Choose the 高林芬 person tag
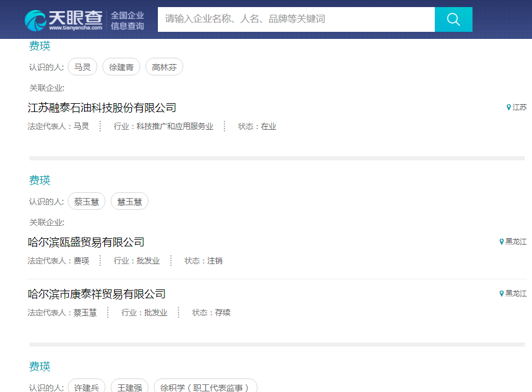Image resolution: width=532 pixels, height=392 pixels. (x=164, y=67)
